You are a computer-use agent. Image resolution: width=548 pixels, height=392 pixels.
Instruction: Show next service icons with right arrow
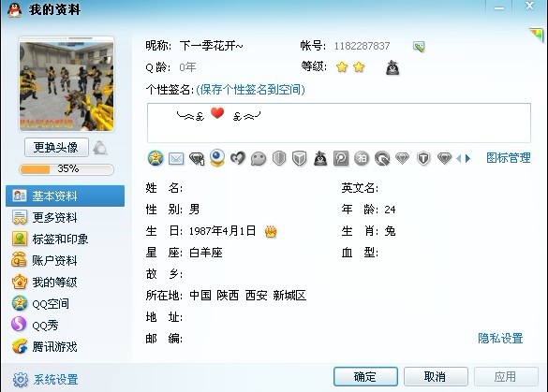pos(468,158)
